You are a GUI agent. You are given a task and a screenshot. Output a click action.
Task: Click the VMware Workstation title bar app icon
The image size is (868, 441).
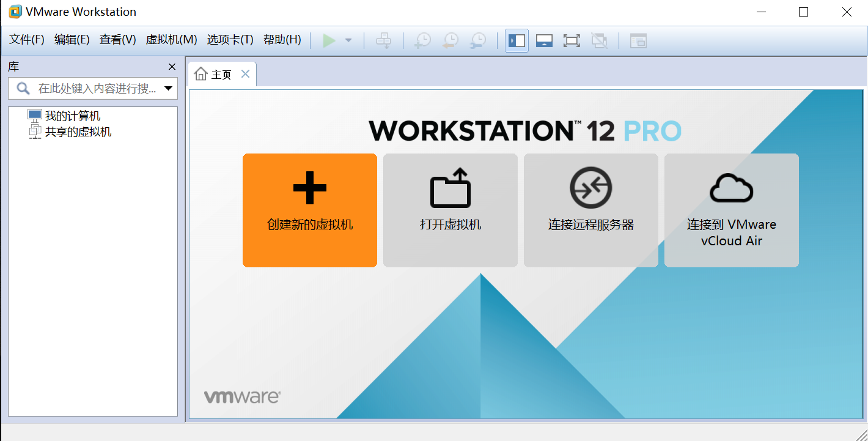tap(15, 12)
